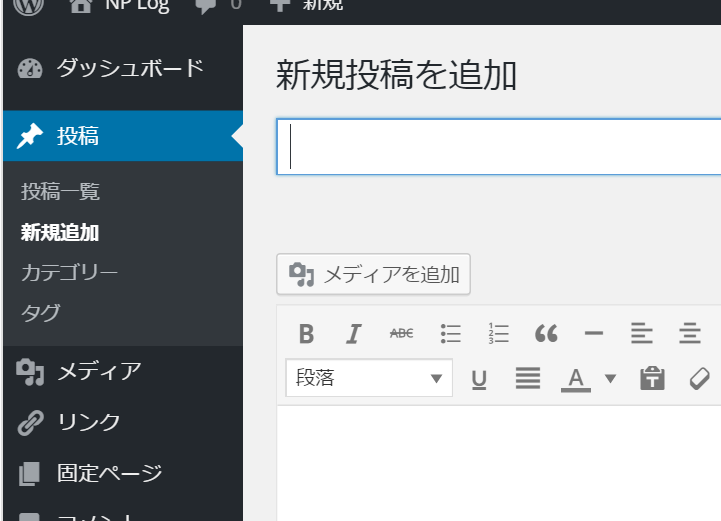Open the 段落 format dropdown

point(369,378)
